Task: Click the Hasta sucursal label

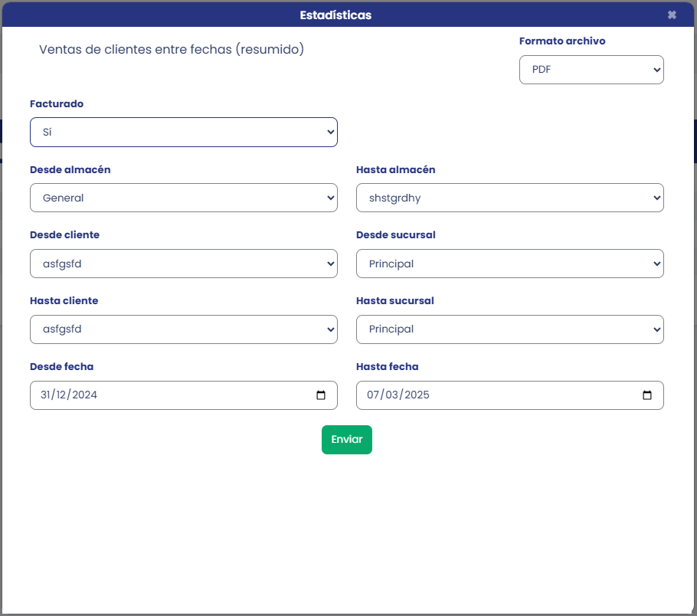Action: [394, 300]
